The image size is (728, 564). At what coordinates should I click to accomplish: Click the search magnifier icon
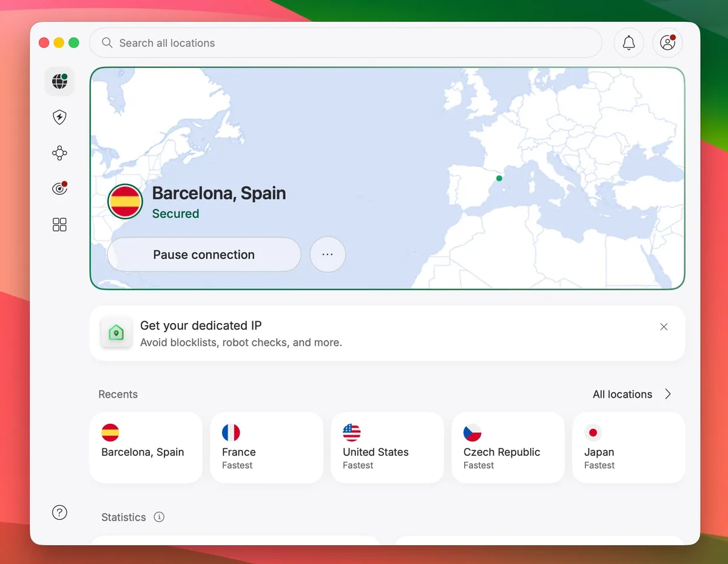click(107, 42)
